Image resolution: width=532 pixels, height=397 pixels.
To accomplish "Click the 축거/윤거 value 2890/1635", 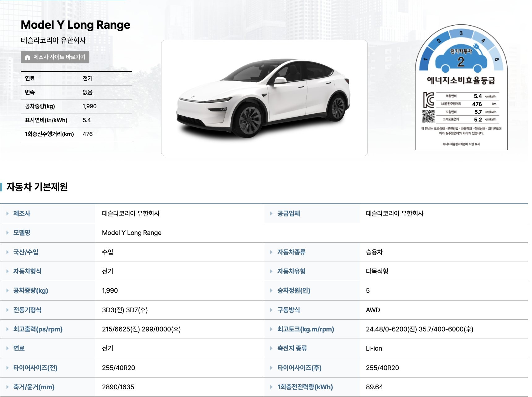I will (x=118, y=387).
